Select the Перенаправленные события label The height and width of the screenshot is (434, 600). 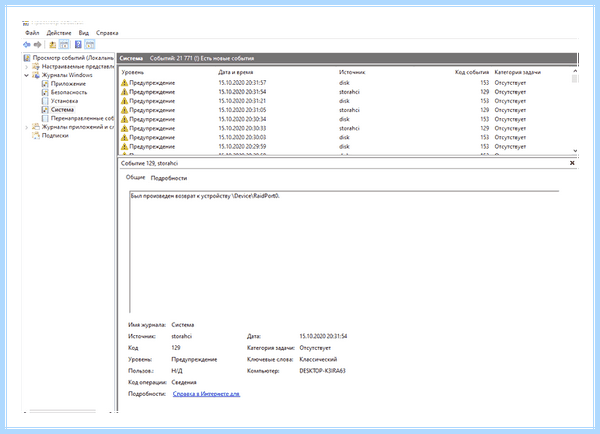click(x=82, y=118)
